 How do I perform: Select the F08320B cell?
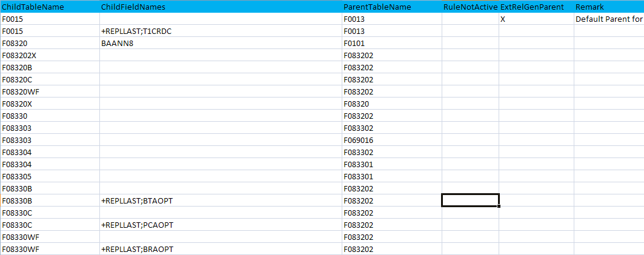pyautogui.click(x=17, y=67)
